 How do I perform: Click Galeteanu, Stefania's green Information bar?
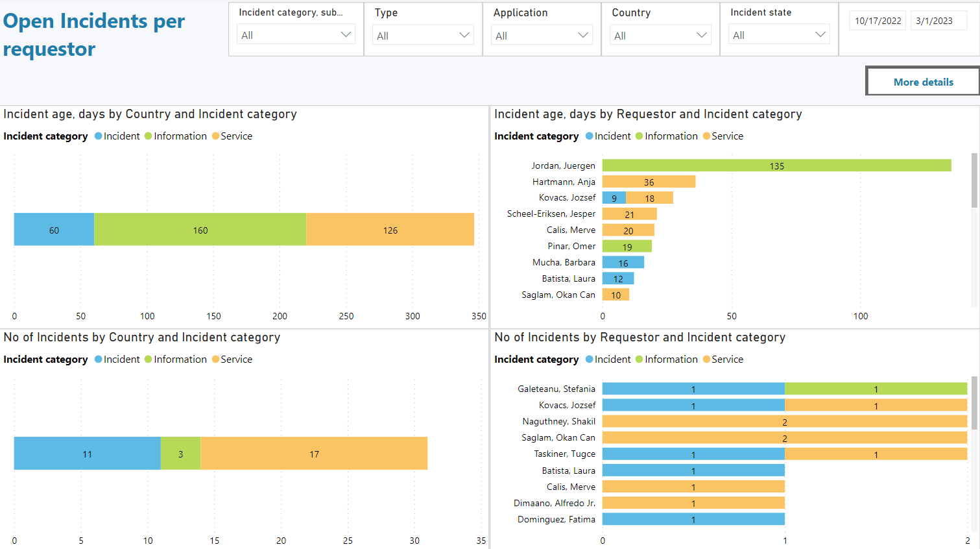[876, 389]
